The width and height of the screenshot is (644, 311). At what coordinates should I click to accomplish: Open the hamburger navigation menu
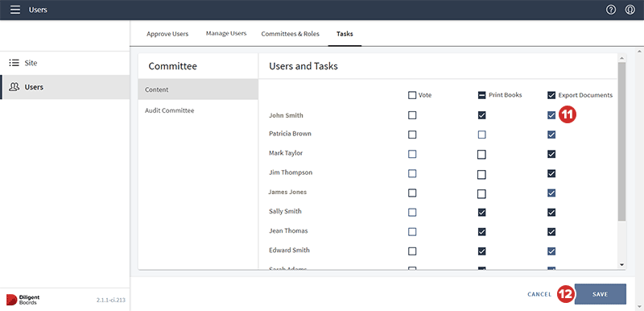pyautogui.click(x=15, y=10)
